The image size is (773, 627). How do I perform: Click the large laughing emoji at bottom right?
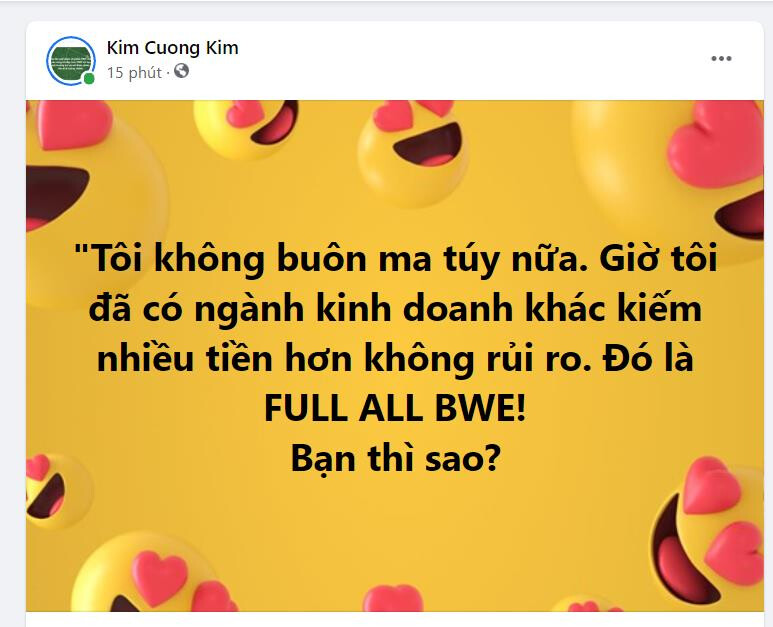click(707, 532)
